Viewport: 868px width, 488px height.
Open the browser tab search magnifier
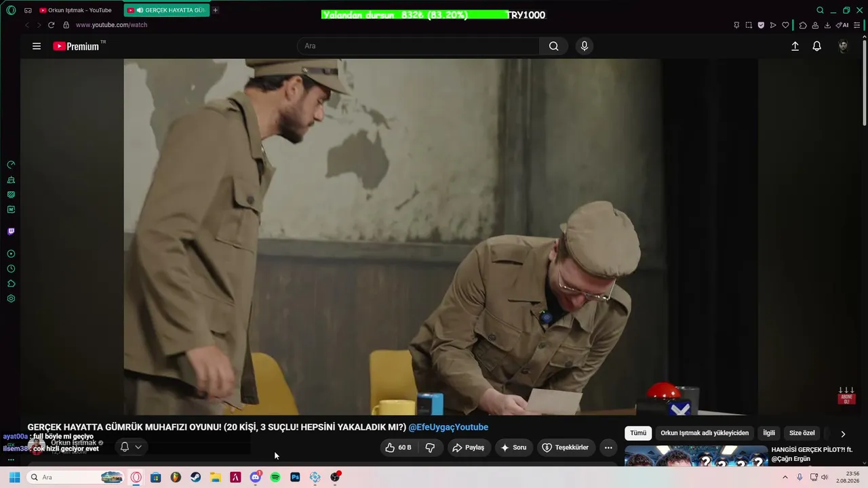820,10
